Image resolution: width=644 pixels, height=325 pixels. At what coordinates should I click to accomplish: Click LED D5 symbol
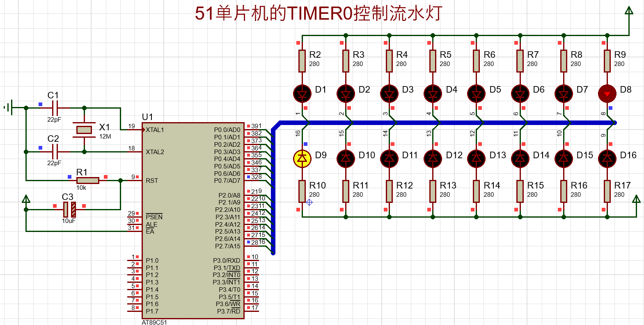[476, 93]
